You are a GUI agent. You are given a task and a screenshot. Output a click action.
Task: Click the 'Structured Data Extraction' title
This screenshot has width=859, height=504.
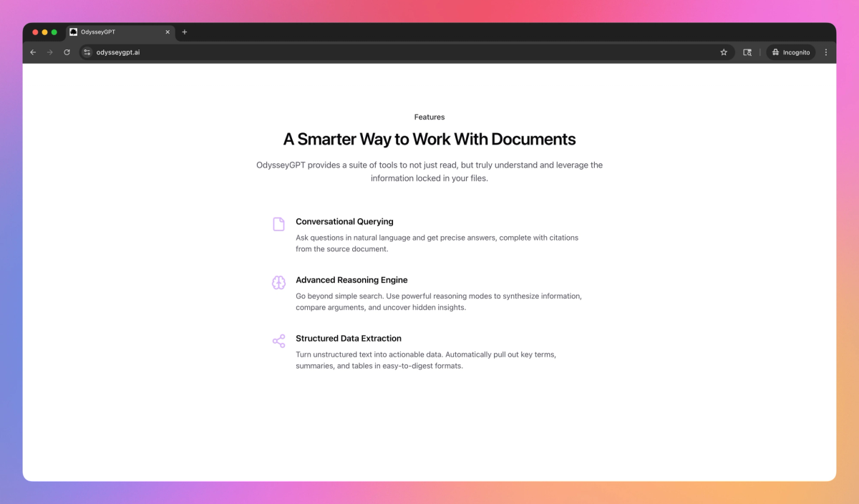pyautogui.click(x=349, y=339)
